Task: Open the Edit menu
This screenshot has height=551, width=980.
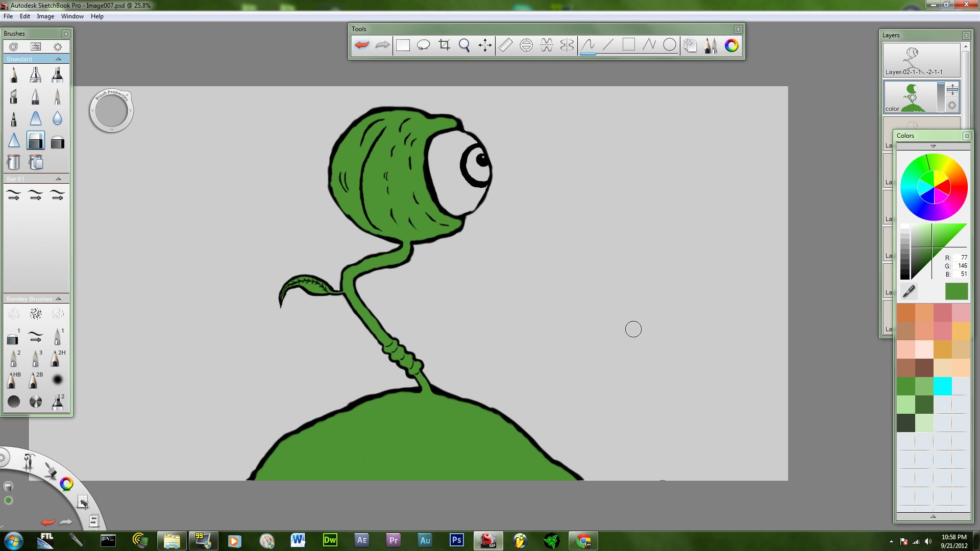Action: coord(25,16)
